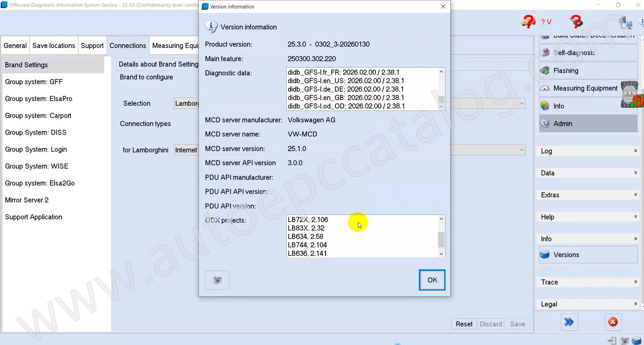This screenshot has height=345, width=644.
Task: Click the red question mark help icon
Action: click(576, 22)
